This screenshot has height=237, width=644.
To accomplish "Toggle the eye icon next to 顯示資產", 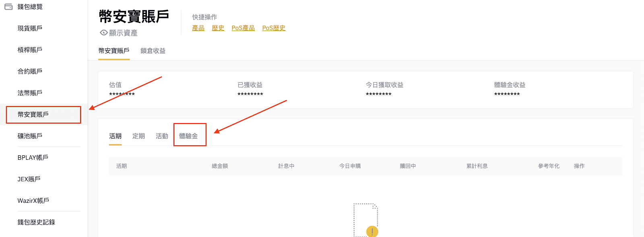I will (x=104, y=33).
